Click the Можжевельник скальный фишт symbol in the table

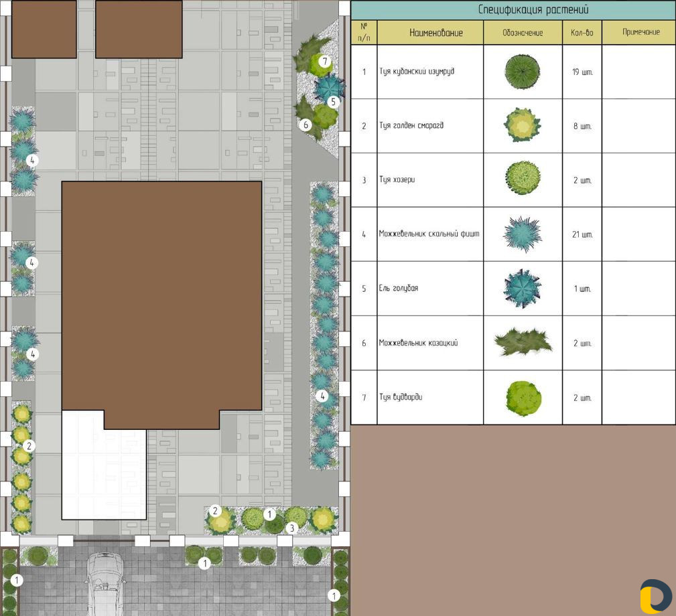pyautogui.click(x=522, y=234)
